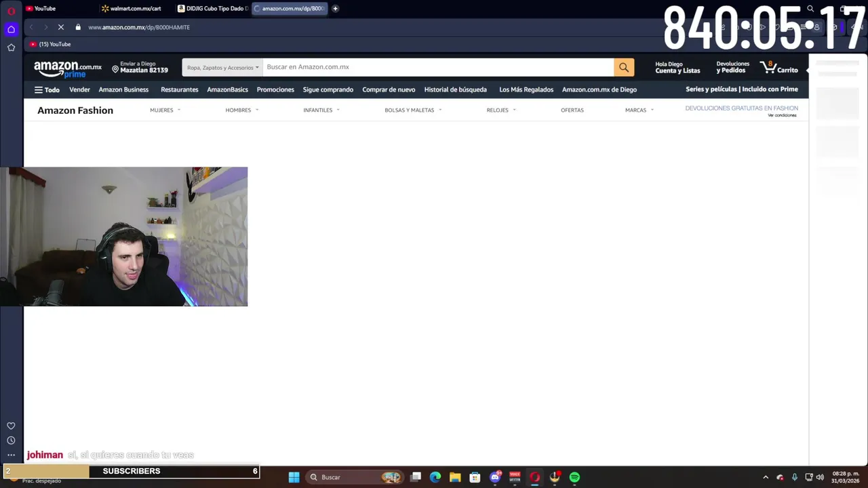Click the Windows taskbar Buscar search box
The width and height of the screenshot is (868, 488).
coord(354,477)
